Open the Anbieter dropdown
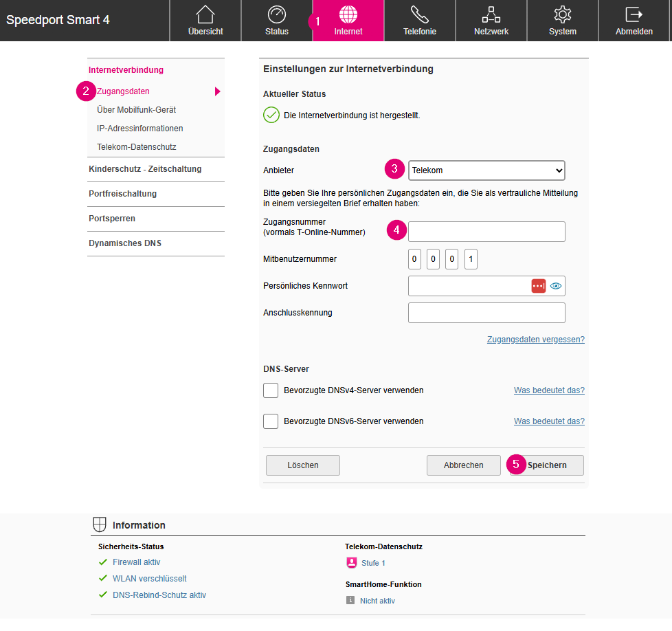The height and width of the screenshot is (631, 672). (x=486, y=170)
